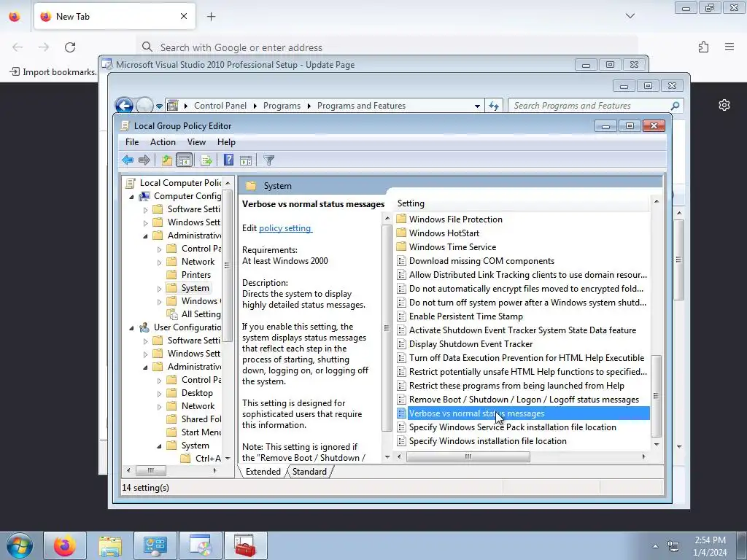Expand the Control Panel node under Computer Configuration

pyautogui.click(x=160, y=249)
